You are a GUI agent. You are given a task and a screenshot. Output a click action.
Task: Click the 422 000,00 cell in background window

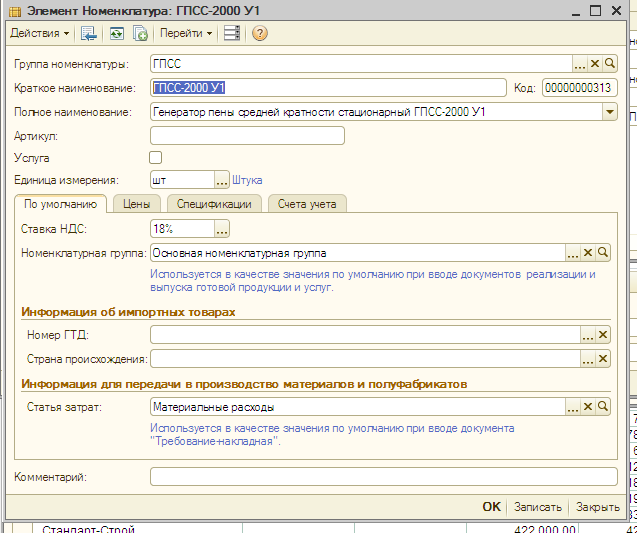tap(544, 529)
